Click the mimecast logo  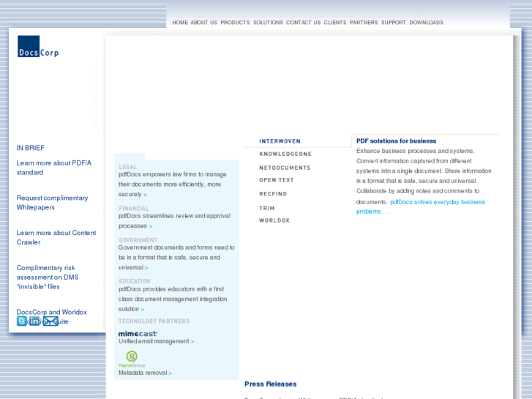click(x=138, y=333)
